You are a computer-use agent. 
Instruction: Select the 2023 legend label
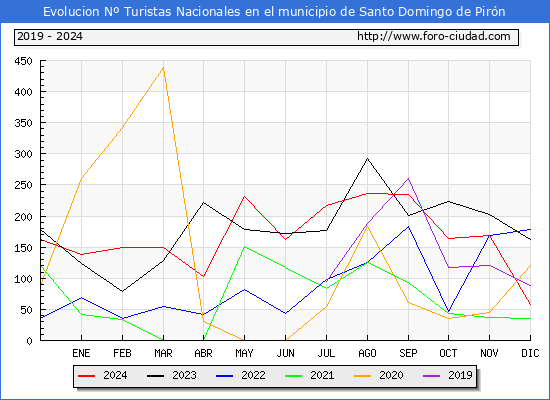(x=184, y=375)
